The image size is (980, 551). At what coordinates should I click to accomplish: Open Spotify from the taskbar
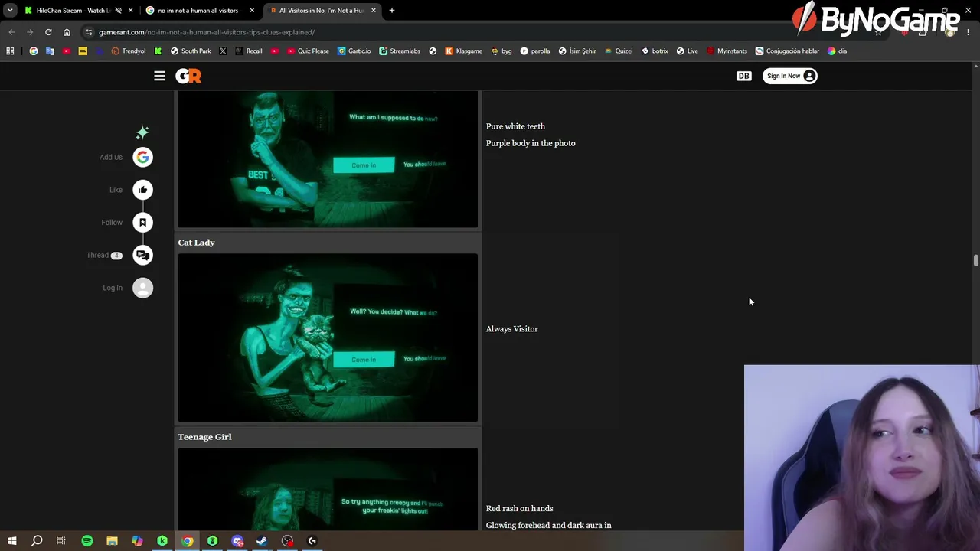pyautogui.click(x=87, y=541)
